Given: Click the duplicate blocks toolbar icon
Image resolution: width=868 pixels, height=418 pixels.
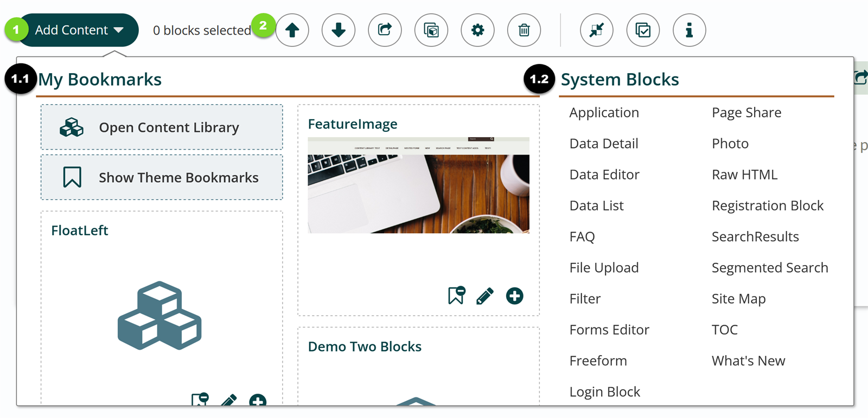Looking at the screenshot, I should [x=431, y=30].
